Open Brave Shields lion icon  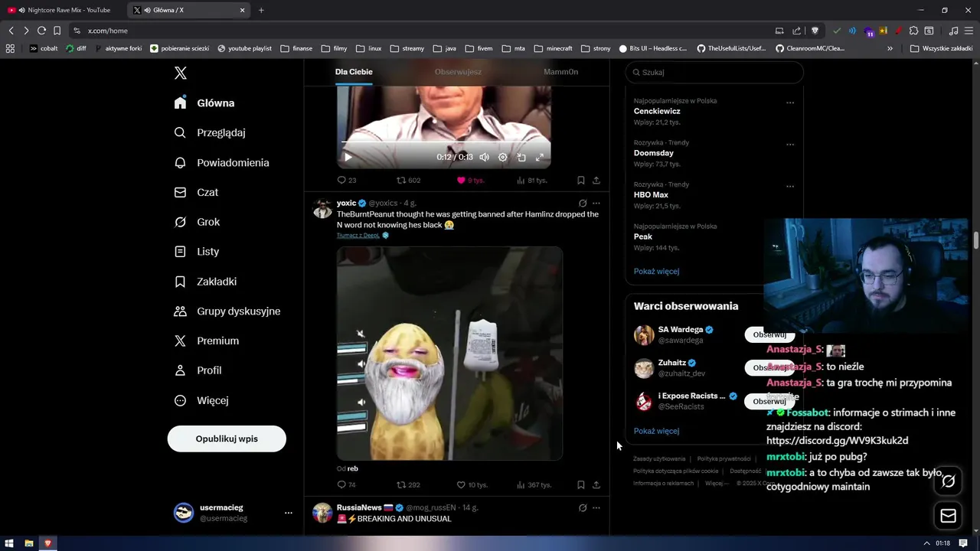[815, 31]
